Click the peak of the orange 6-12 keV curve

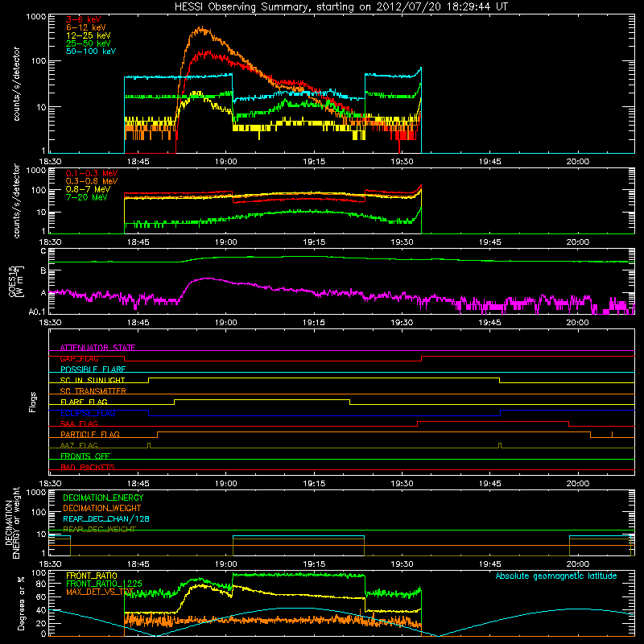pyautogui.click(x=202, y=28)
